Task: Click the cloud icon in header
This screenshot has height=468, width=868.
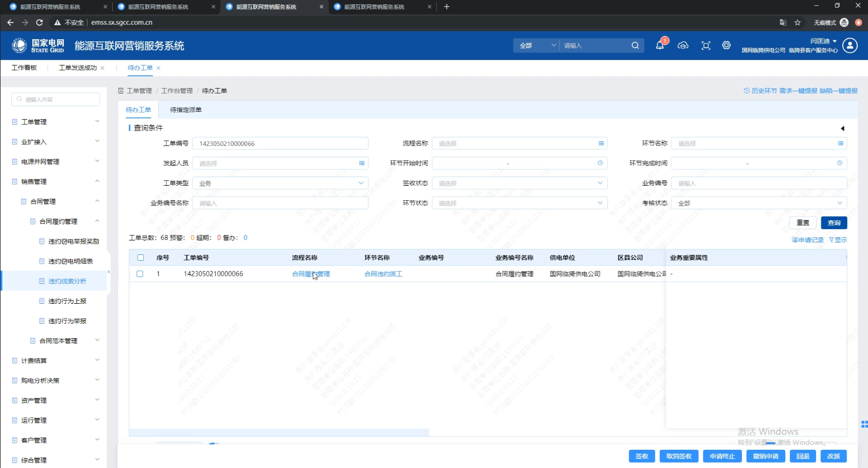Action: click(x=683, y=46)
